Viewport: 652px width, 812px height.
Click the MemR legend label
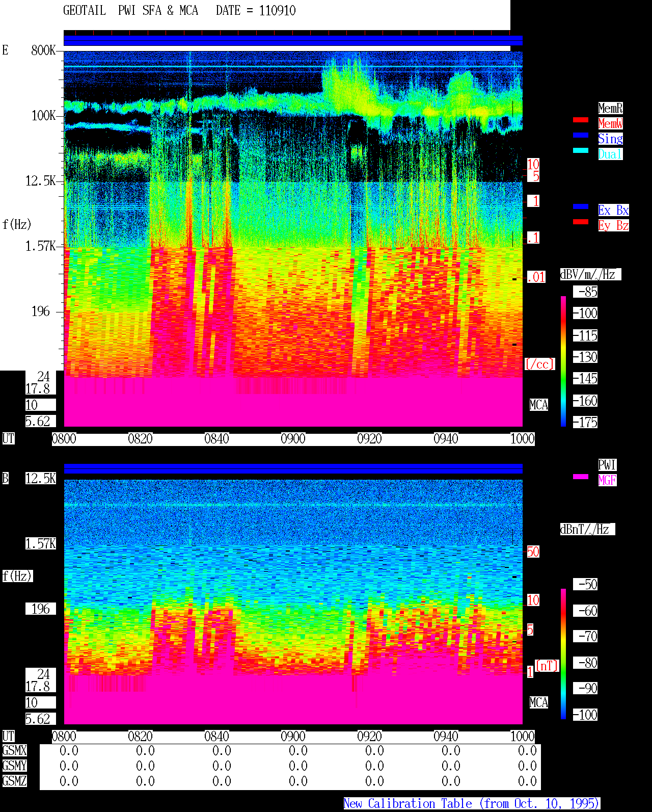point(610,108)
